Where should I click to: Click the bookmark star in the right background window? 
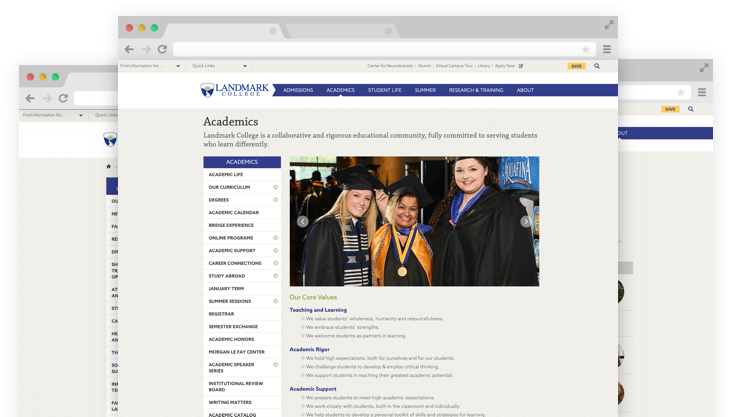pos(681,92)
